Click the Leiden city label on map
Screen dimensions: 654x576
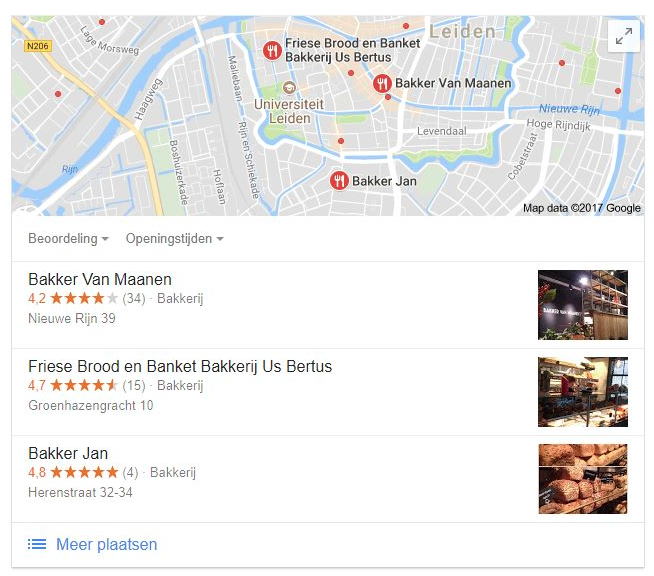point(462,31)
